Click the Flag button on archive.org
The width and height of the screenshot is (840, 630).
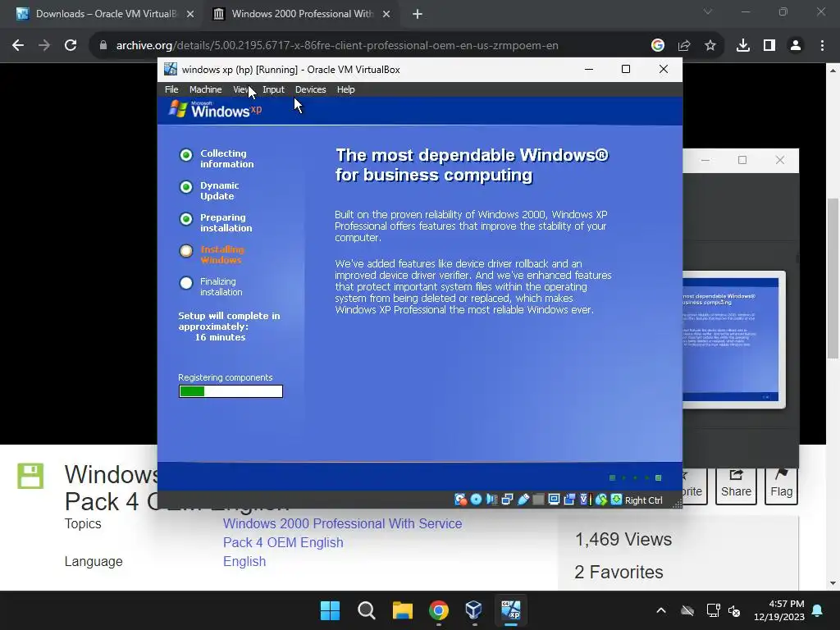pyautogui.click(x=781, y=486)
